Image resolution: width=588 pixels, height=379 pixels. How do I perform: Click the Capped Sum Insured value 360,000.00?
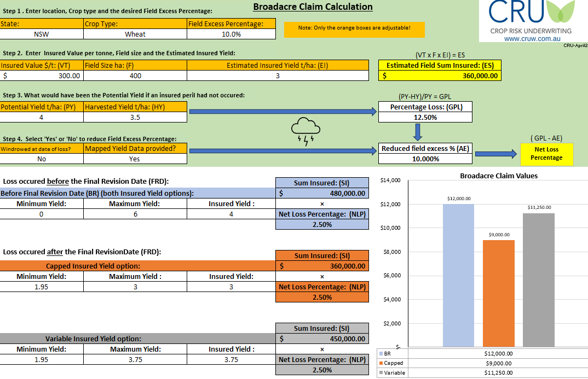[322, 266]
